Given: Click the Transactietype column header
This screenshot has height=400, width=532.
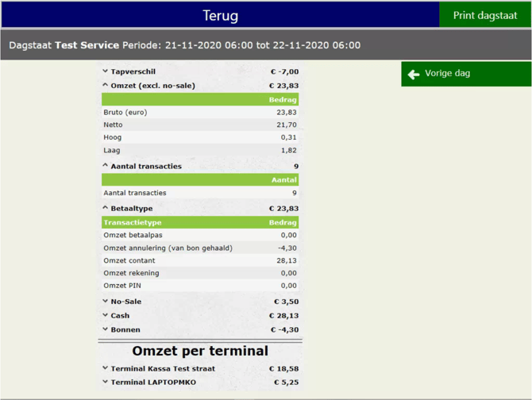Looking at the screenshot, I should (133, 223).
